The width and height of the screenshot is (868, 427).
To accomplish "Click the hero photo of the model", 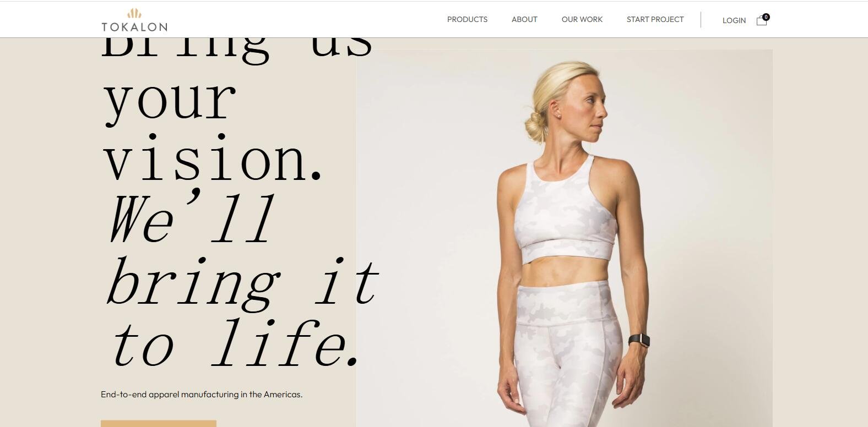I will pyautogui.click(x=565, y=238).
